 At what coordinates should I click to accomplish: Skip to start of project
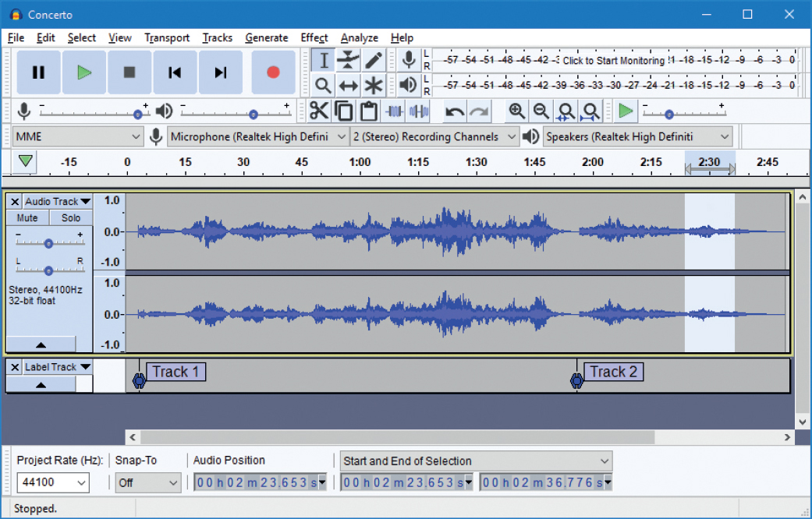pyautogui.click(x=175, y=72)
